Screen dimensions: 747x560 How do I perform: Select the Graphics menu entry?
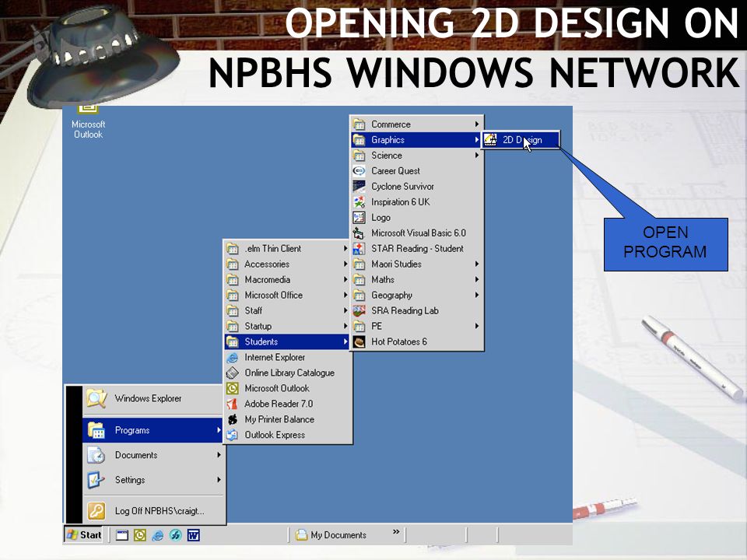[x=417, y=140]
